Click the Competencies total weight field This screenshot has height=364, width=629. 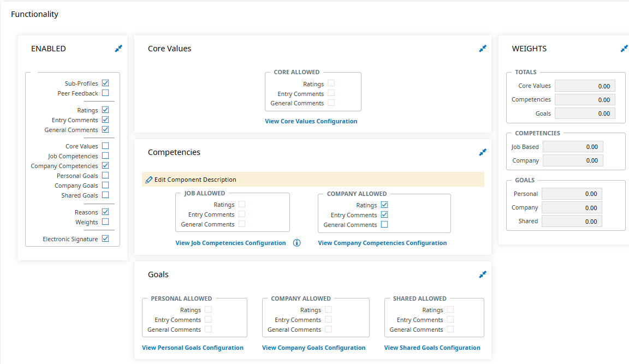(x=585, y=100)
